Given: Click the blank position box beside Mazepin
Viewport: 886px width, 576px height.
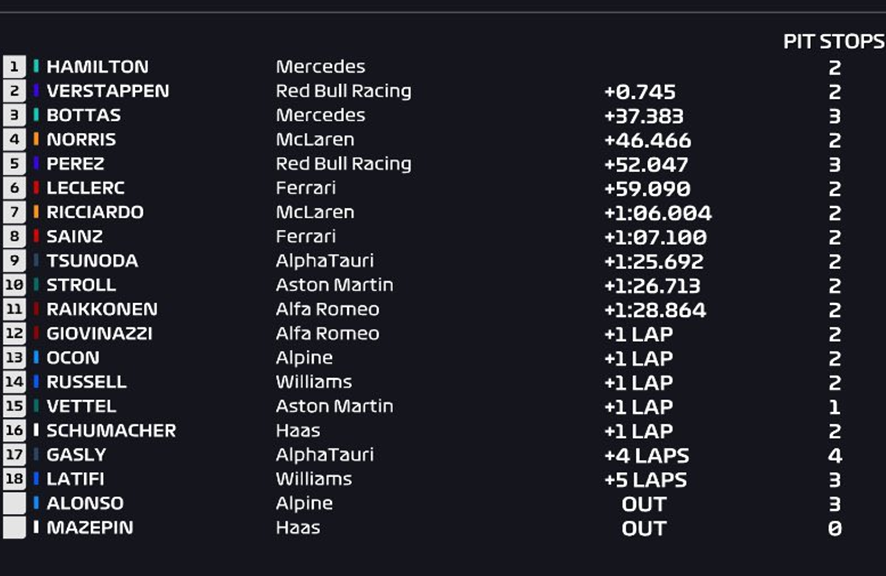Looking at the screenshot, I should point(14,527).
